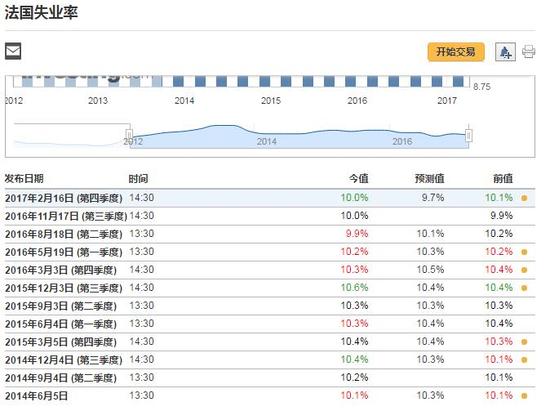The height and width of the screenshot is (411, 550).
Task: Click the 2015年9月3日 second quarter row
Action: click(x=270, y=306)
